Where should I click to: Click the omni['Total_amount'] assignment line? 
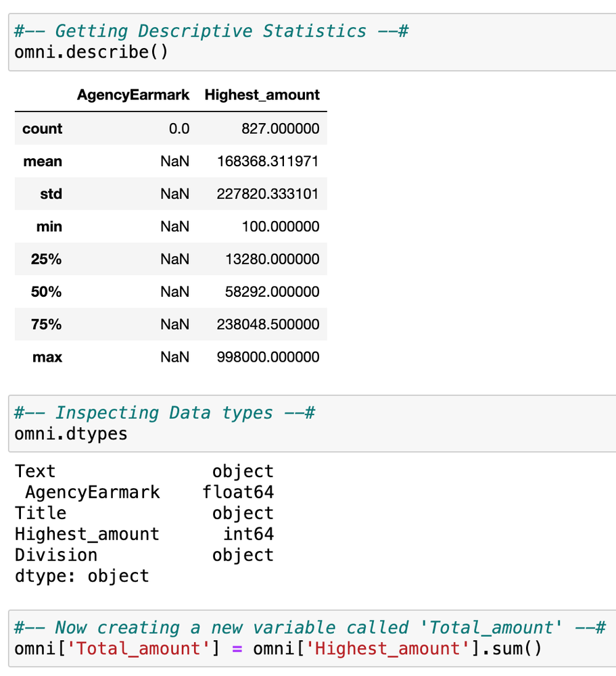pos(278,649)
